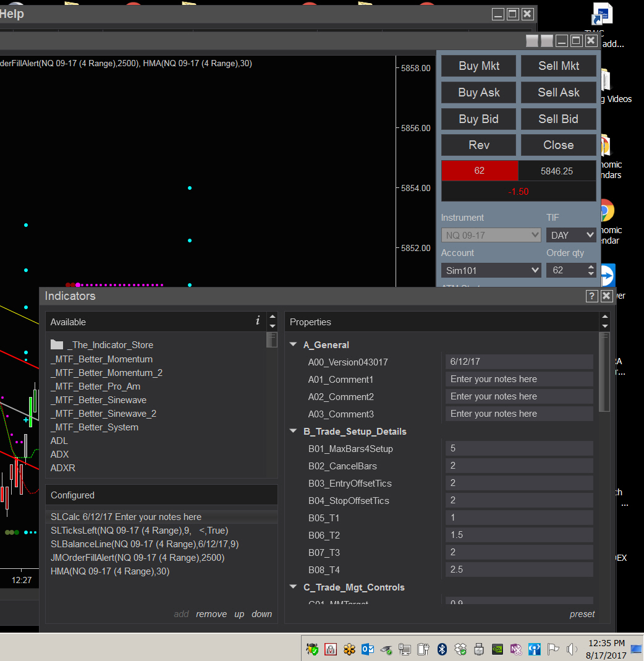
Task: Open the _The_Indicator_Store folder
Action: (x=102, y=345)
